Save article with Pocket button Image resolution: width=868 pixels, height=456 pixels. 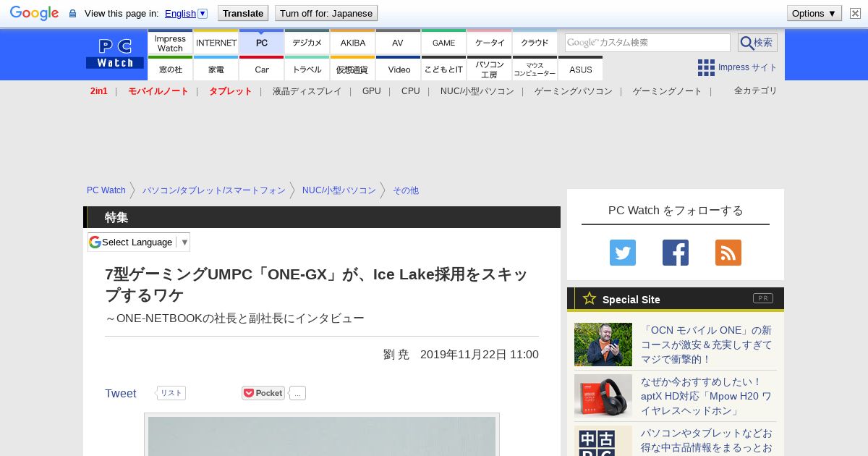point(263,393)
